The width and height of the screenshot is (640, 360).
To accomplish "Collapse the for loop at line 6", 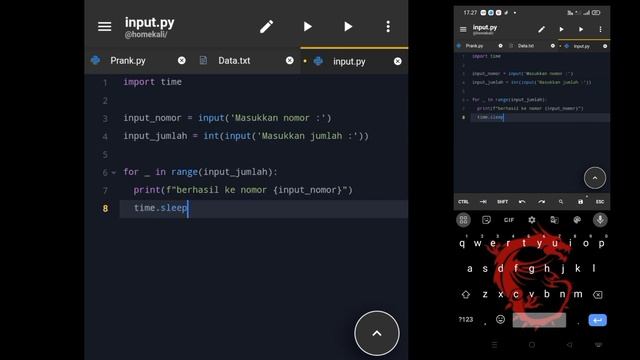I will pos(114,173).
